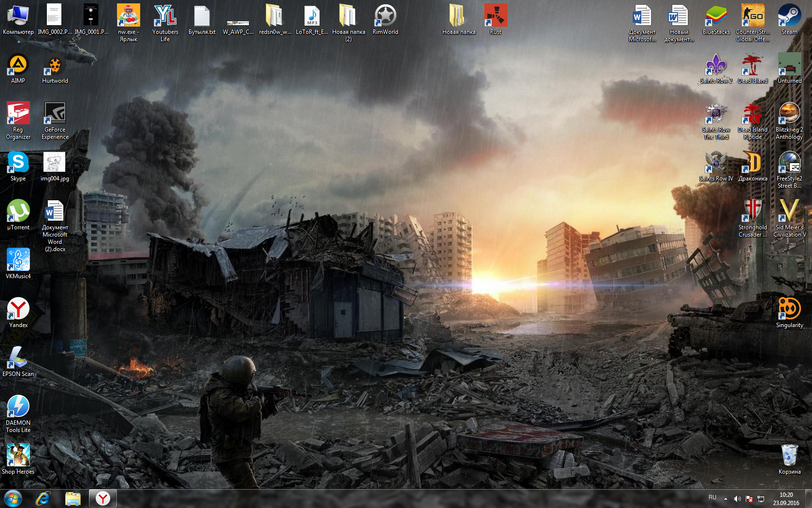Image resolution: width=812 pixels, height=508 pixels.
Task: Open the network tray icon
Action: pyautogui.click(x=761, y=499)
